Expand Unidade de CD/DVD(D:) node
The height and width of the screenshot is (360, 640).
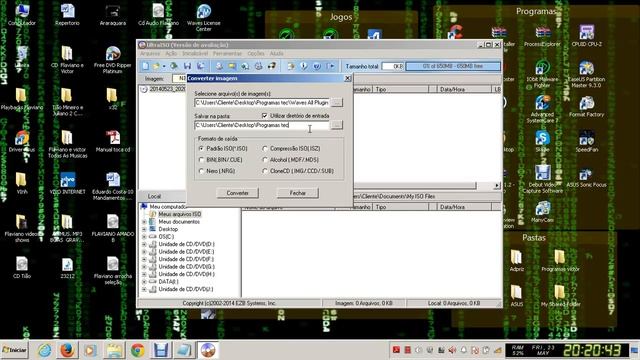(144, 244)
